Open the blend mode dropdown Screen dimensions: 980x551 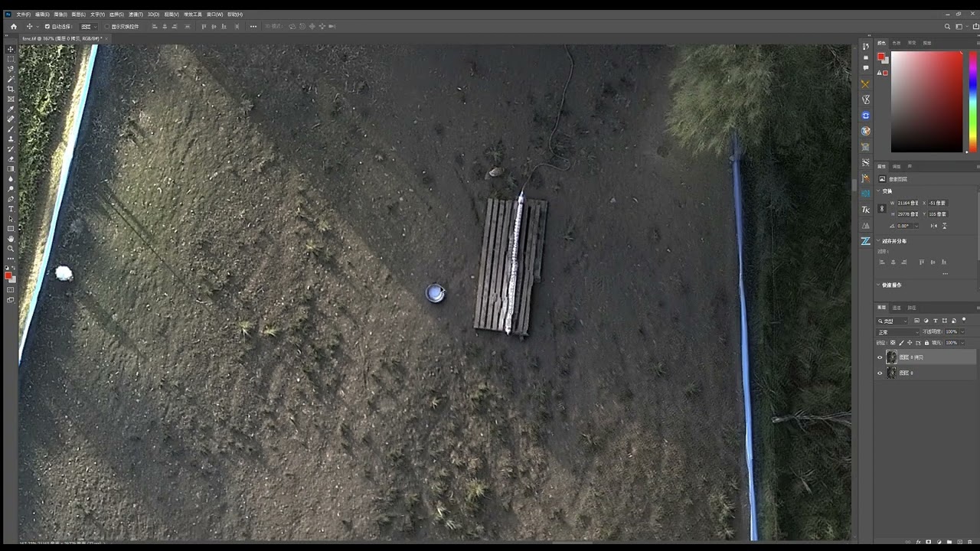coord(898,332)
